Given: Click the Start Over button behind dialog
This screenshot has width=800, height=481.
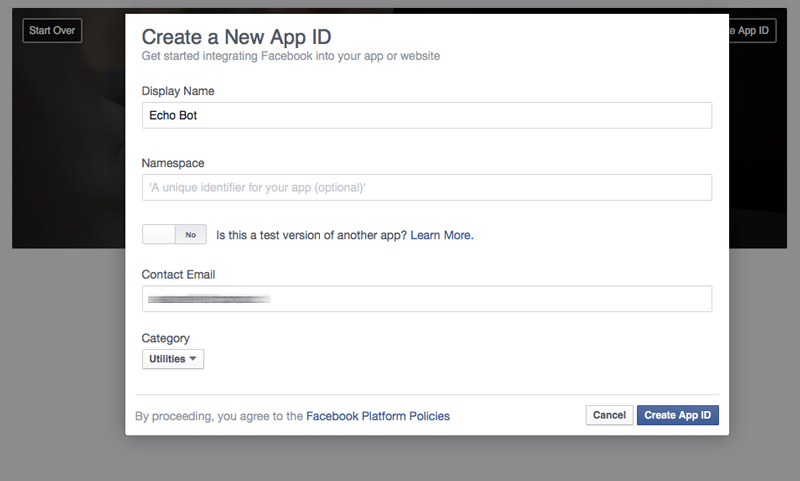Looking at the screenshot, I should 52,31.
